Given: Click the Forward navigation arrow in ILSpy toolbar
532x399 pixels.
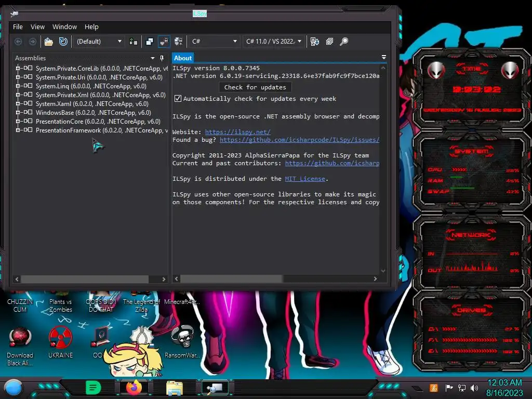Looking at the screenshot, I should coord(33,42).
